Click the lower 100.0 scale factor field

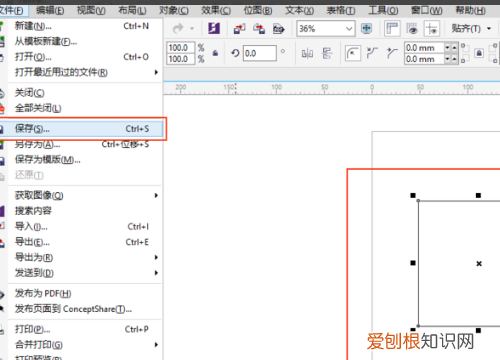point(180,59)
